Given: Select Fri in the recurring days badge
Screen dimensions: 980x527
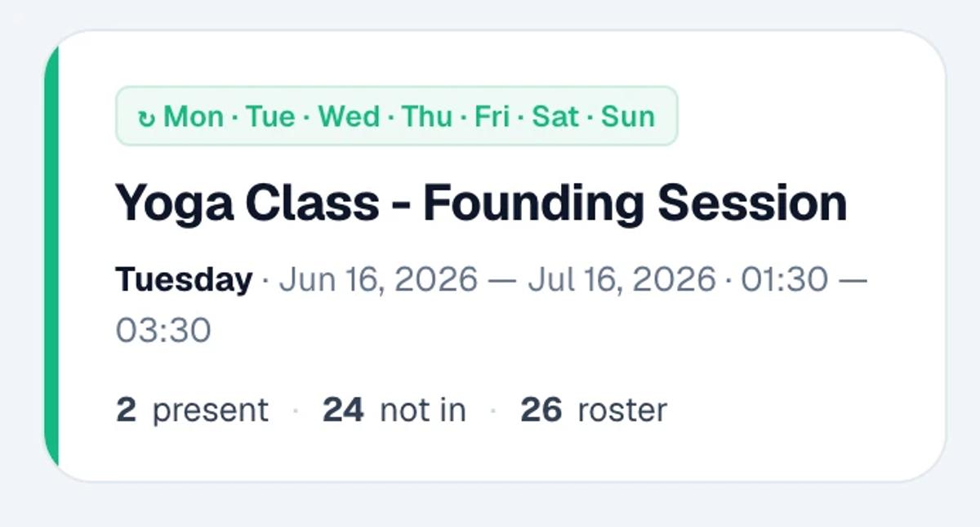Looking at the screenshot, I should [x=492, y=117].
